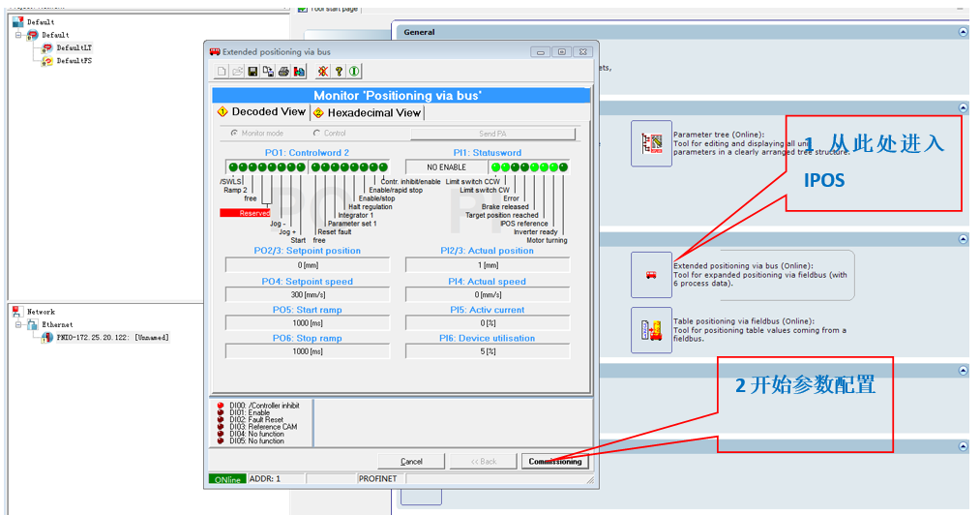
Task: Select the Control radio button
Action: (x=316, y=134)
